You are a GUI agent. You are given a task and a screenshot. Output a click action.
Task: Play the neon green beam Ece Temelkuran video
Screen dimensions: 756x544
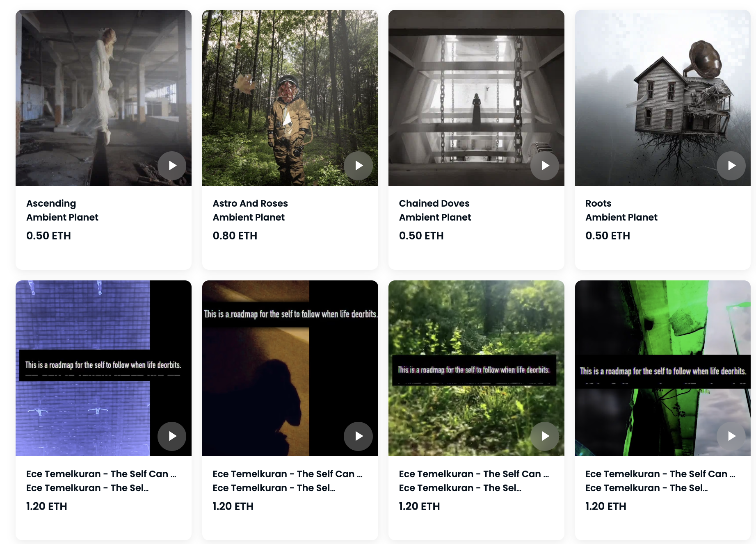point(731,436)
